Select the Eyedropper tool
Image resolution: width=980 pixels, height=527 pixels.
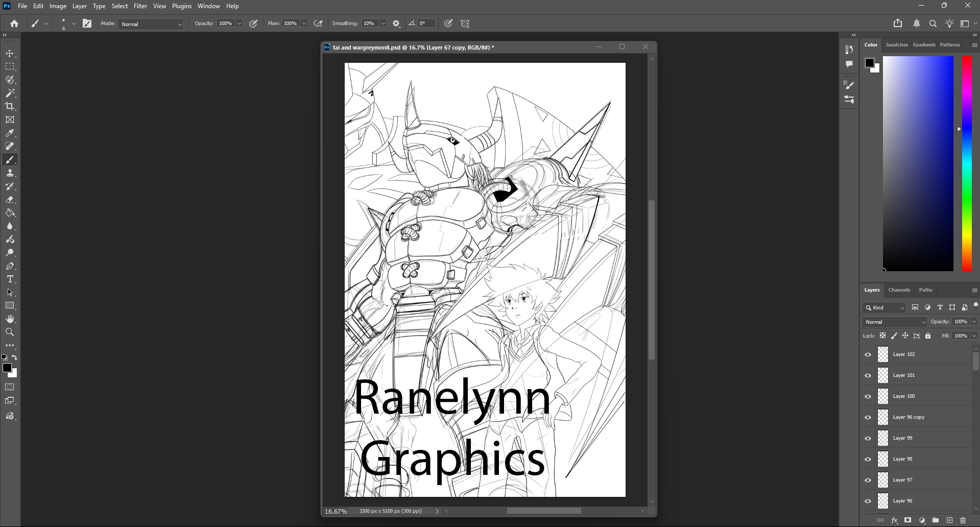(10, 133)
